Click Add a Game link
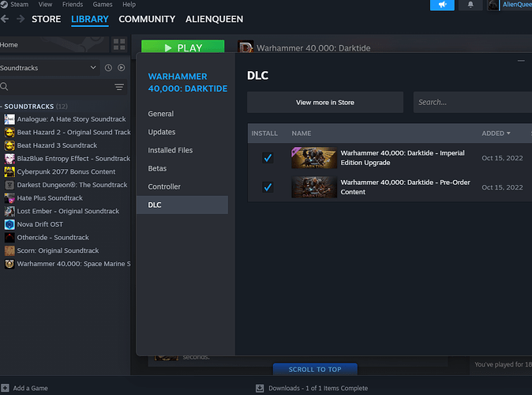This screenshot has height=395, width=532. point(30,388)
